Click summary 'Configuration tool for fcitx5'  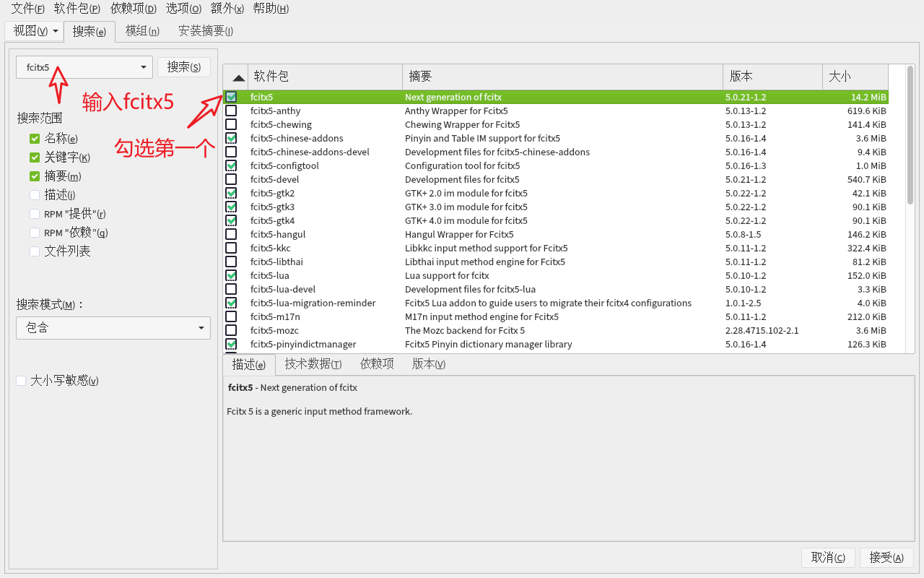[x=463, y=165]
